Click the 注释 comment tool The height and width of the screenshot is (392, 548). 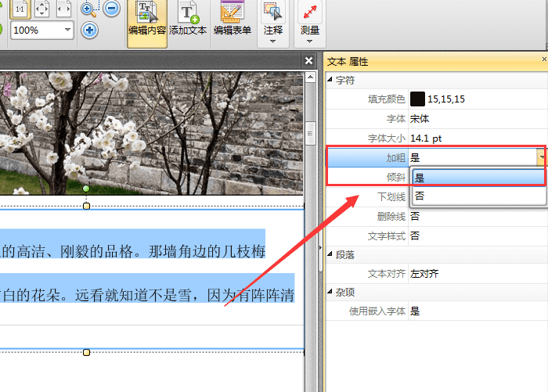pos(273,17)
